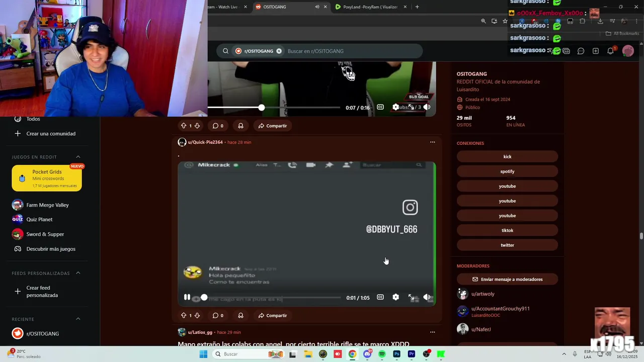Click the Mikecrack video seek bar handle
Viewport: 644px width, 362px height.
204,298
